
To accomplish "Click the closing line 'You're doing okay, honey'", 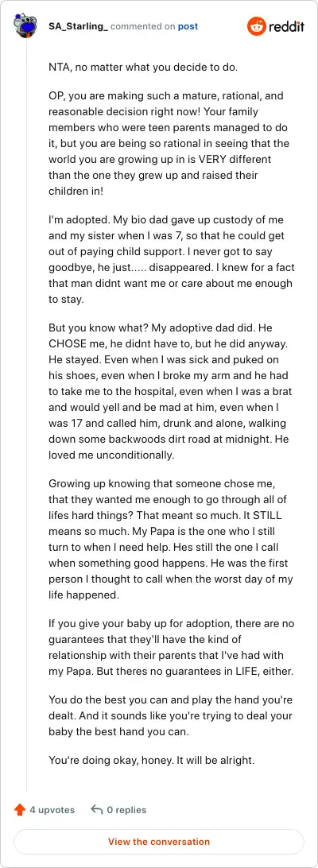I will coord(152,760).
